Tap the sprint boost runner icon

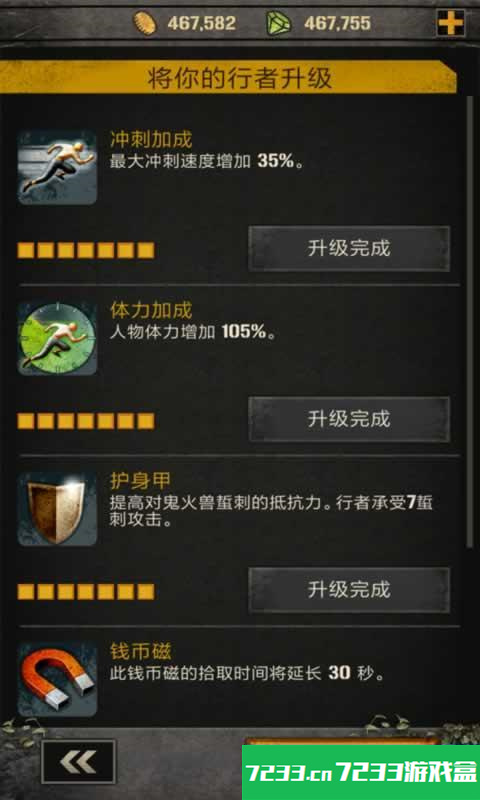click(x=57, y=167)
